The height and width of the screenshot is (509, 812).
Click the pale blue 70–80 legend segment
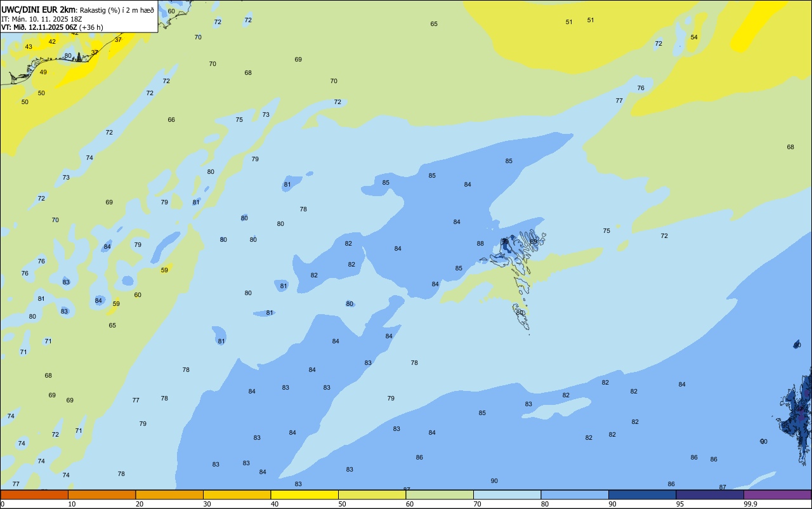507,494
